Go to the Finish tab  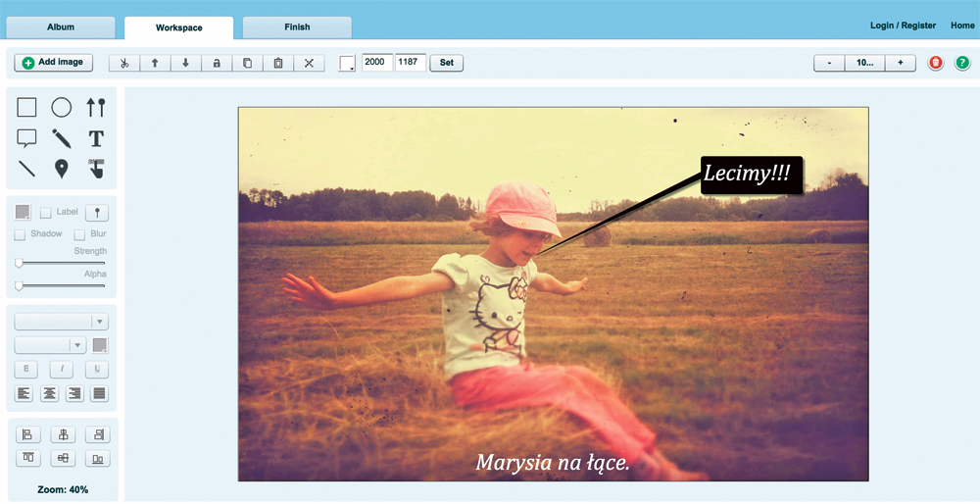[297, 27]
